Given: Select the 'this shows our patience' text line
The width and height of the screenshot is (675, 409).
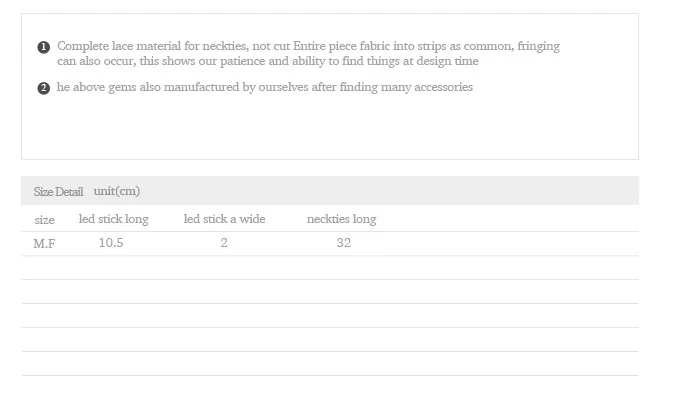Looking at the screenshot, I should click(268, 61).
